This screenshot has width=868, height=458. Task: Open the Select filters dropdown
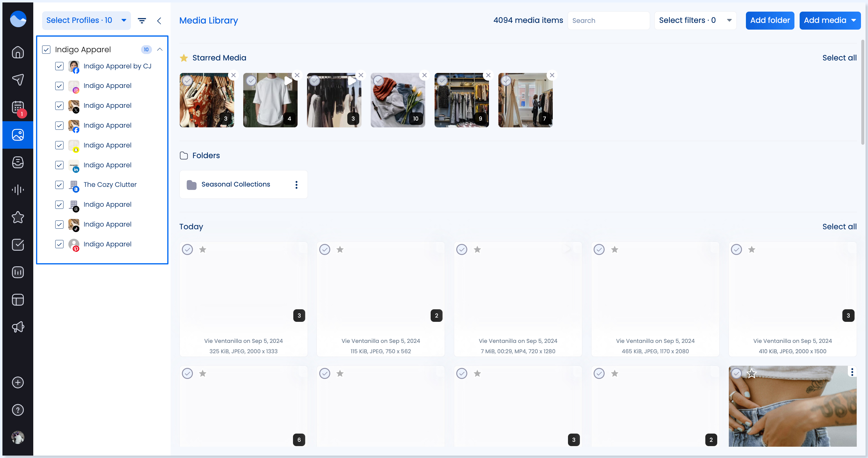click(x=695, y=20)
